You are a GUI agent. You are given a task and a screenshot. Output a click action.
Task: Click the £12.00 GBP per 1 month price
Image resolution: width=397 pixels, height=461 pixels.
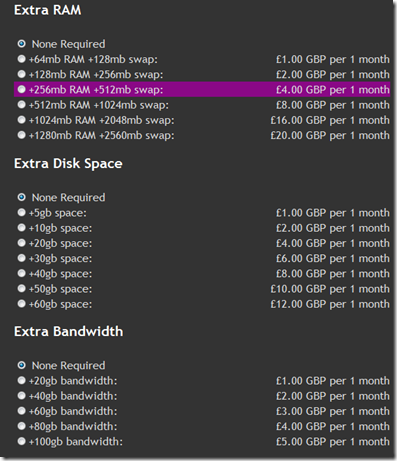tap(330, 304)
